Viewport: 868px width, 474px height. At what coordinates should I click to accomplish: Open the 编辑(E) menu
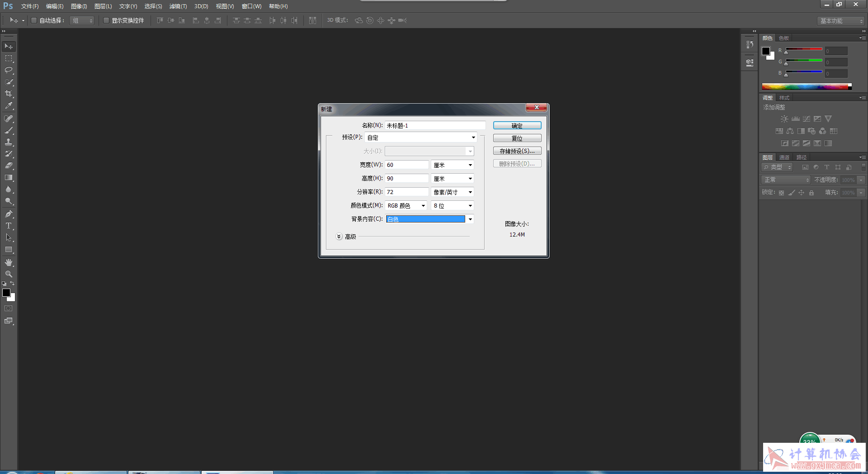[x=55, y=6]
